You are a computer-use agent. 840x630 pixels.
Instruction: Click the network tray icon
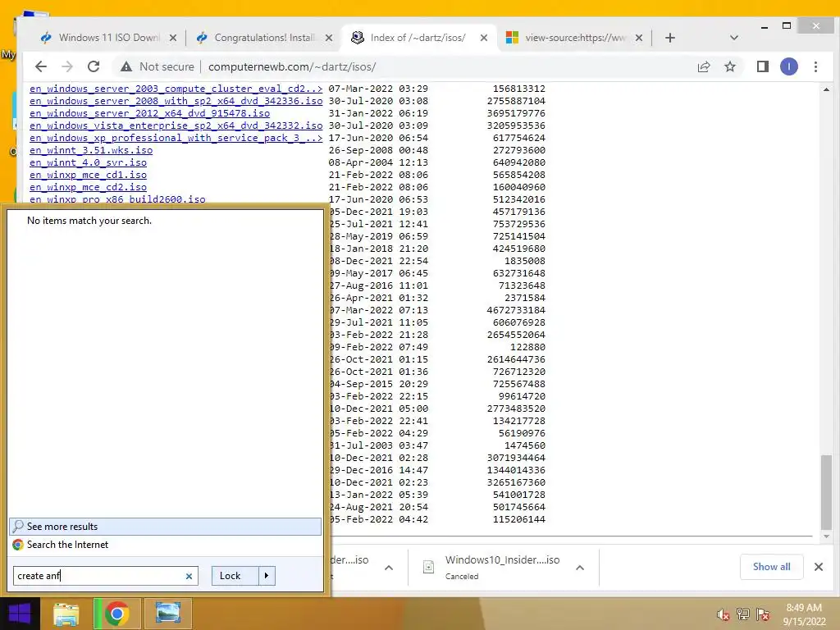(x=743, y=615)
